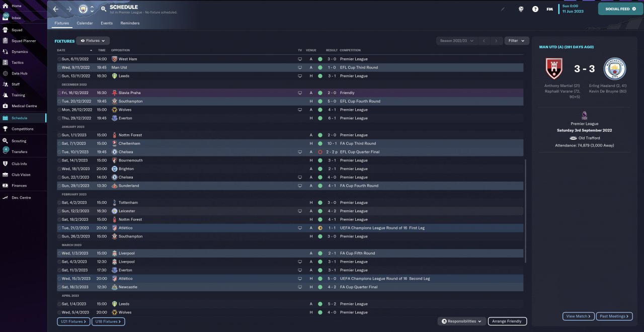Go to previous season arrow

484,41
